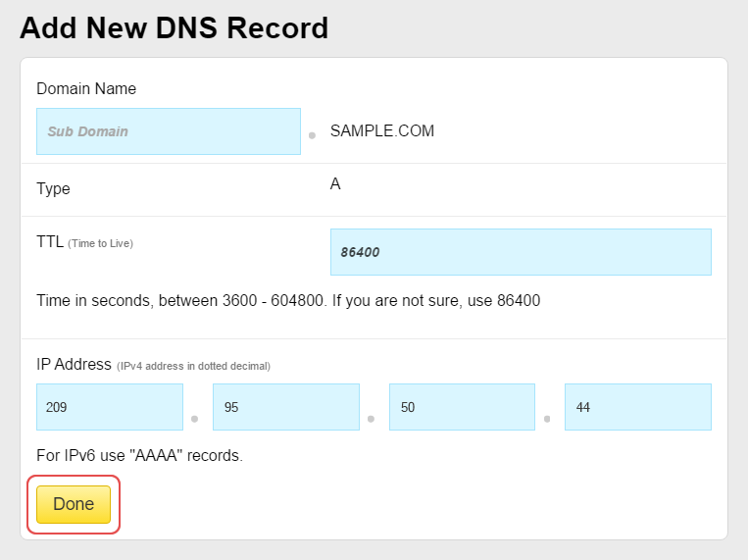Image resolution: width=748 pixels, height=560 pixels.
Task: Focus the TTL field showing 86400
Action: (521, 252)
